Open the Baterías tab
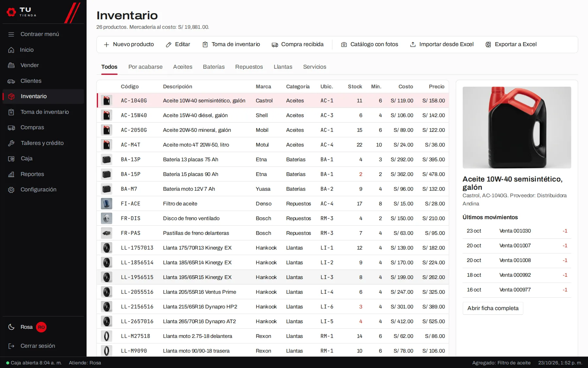Screen dimensions: 588x368 [214, 67]
